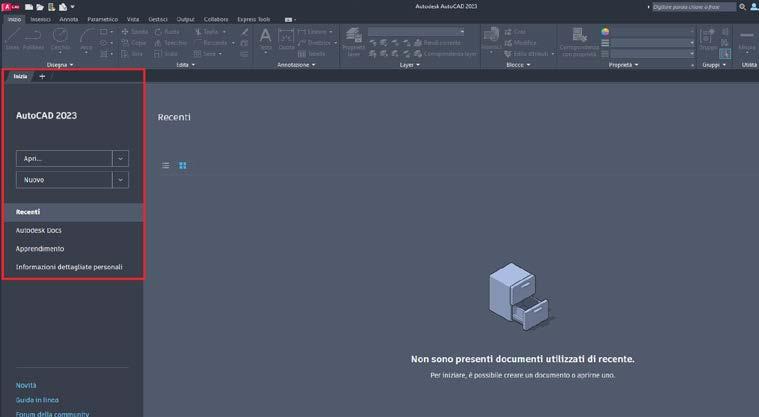Expand the Gruppi panel

pyautogui.click(x=714, y=64)
